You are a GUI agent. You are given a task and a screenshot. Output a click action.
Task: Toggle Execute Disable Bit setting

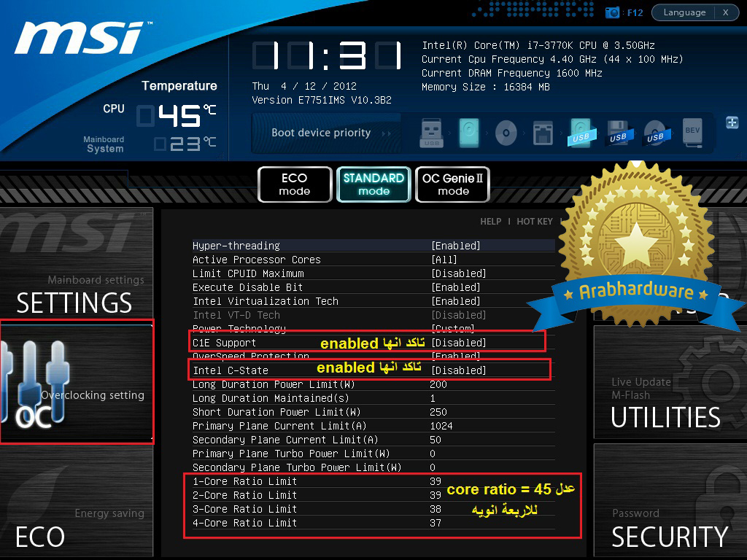[373, 287]
